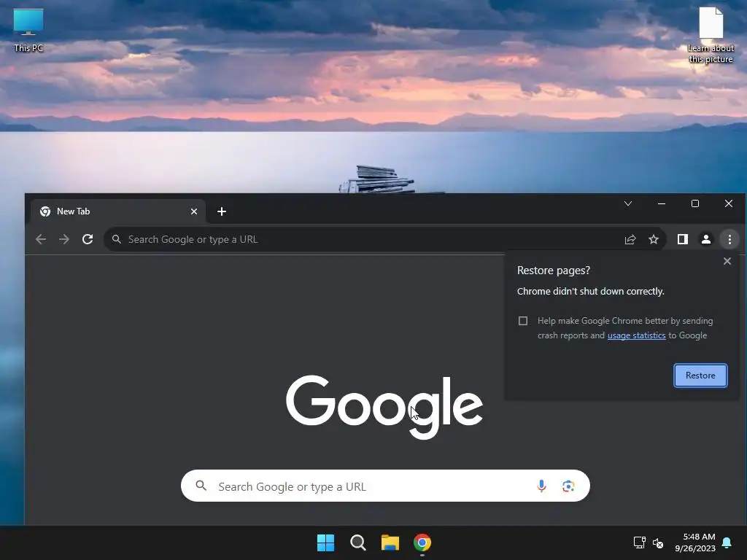Click the magnifier icon in the Google search box
This screenshot has height=560, width=747.
(x=201, y=486)
